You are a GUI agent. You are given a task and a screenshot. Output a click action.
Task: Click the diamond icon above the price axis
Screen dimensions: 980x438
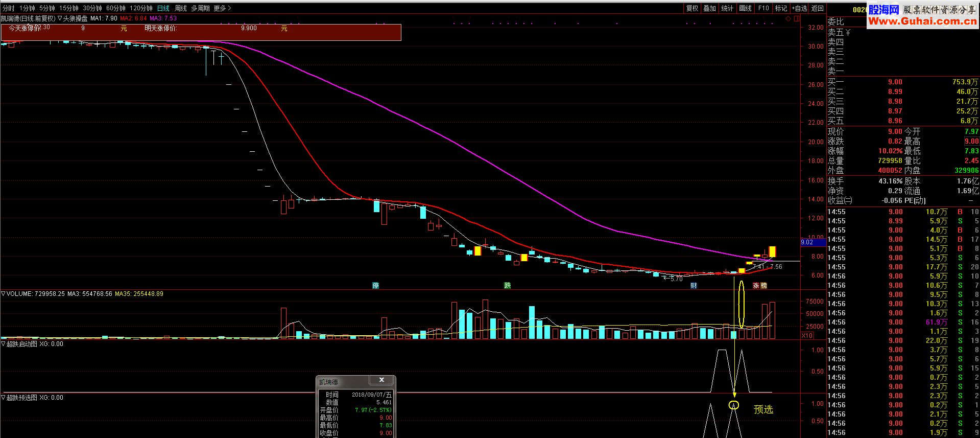[x=788, y=18]
